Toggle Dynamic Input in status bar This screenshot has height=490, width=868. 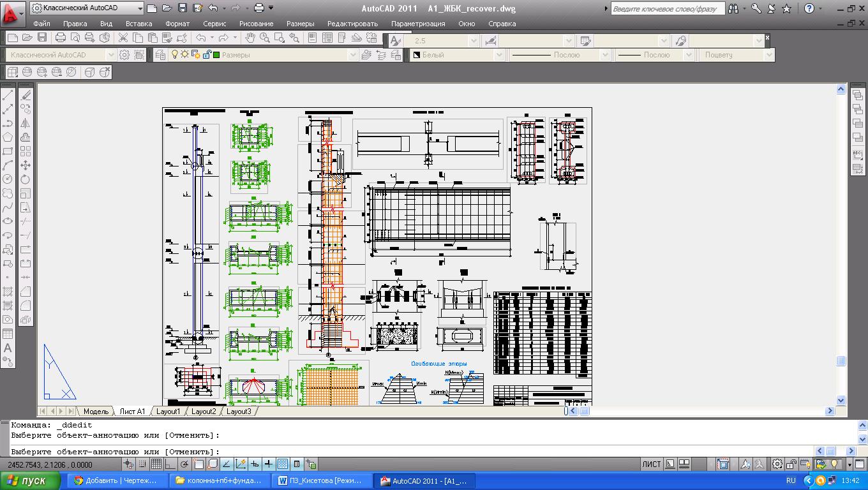tap(255, 464)
